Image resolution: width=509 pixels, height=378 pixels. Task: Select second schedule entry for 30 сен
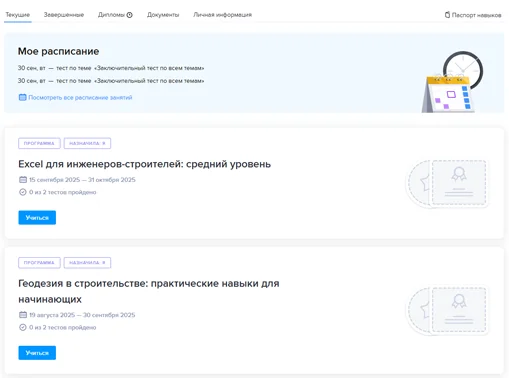(111, 81)
